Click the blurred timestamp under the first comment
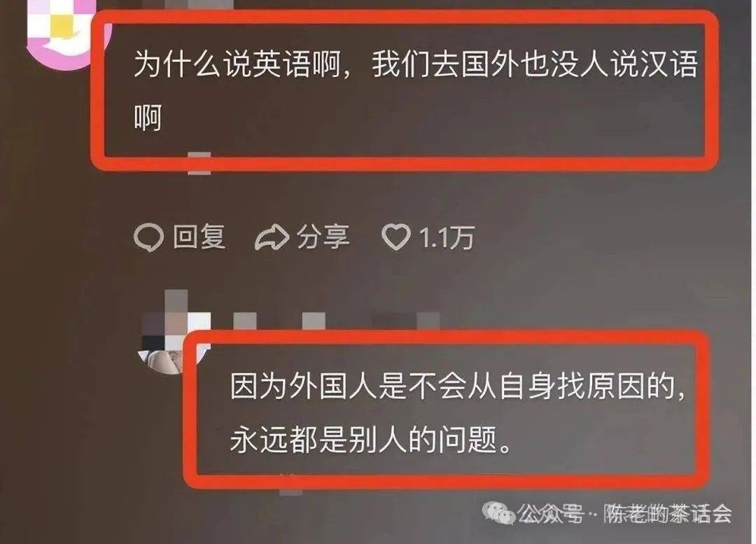The height and width of the screenshot is (544, 756). pos(199,164)
